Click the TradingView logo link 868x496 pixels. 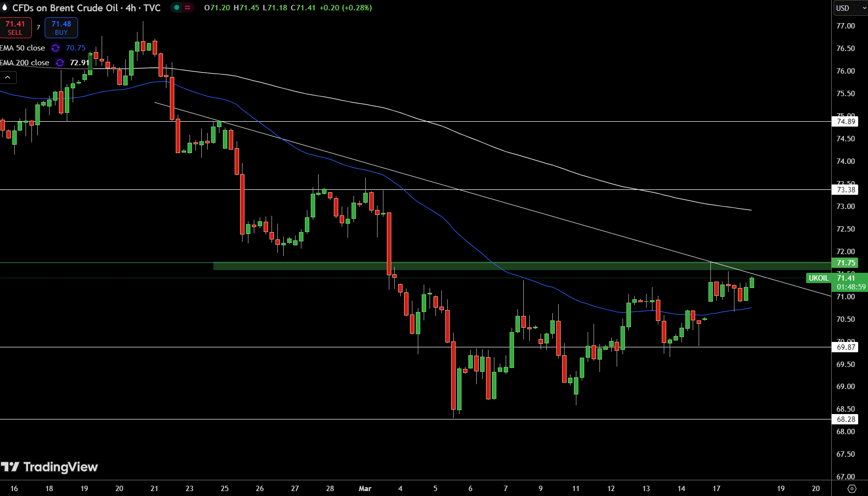pos(49,467)
